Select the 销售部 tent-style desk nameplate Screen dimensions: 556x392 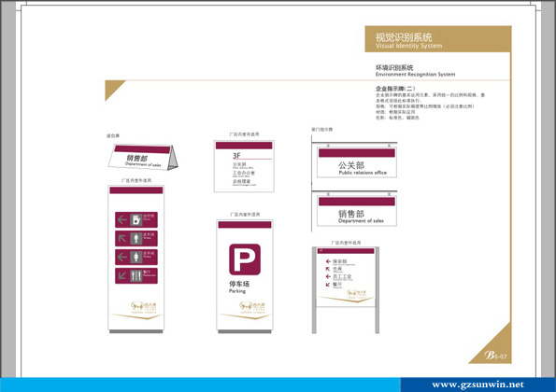(x=143, y=157)
